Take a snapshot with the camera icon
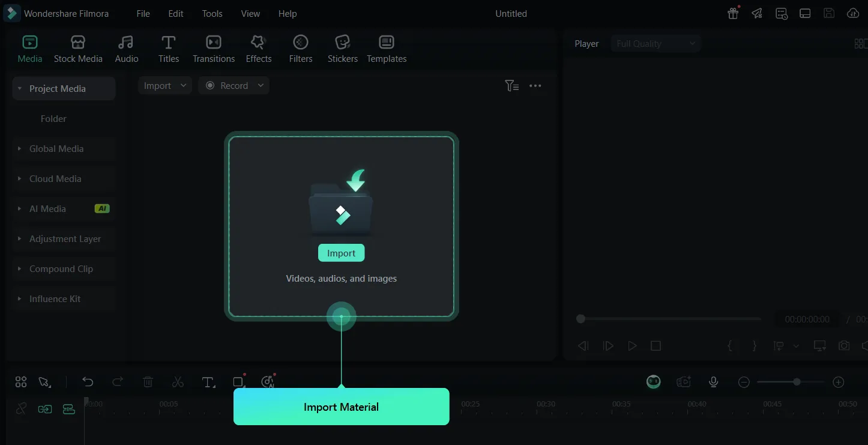 coord(844,346)
